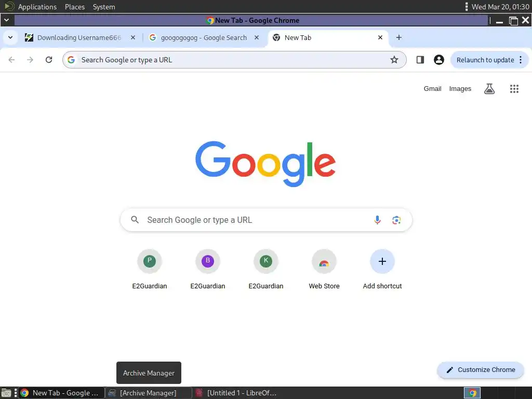Image resolution: width=532 pixels, height=399 pixels.
Task: Switch to the Archive Manager taskbar window
Action: click(x=149, y=393)
